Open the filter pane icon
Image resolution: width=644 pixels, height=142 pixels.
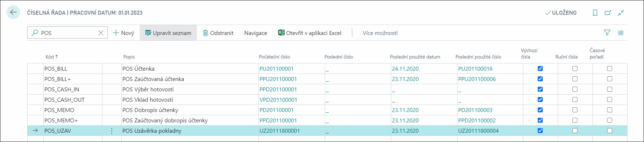coord(607,33)
